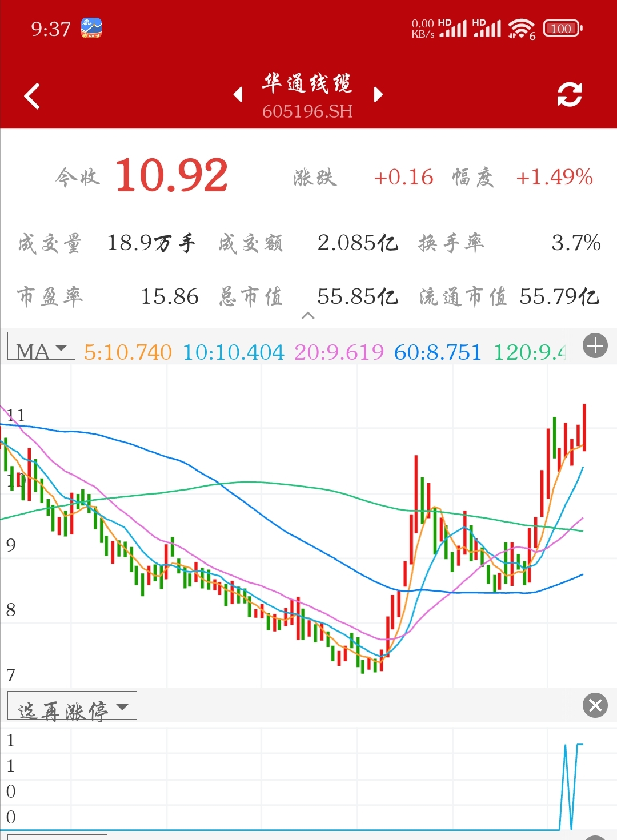Select the 60-day MA value 8.751
The height and width of the screenshot is (840, 617).
[438, 352]
